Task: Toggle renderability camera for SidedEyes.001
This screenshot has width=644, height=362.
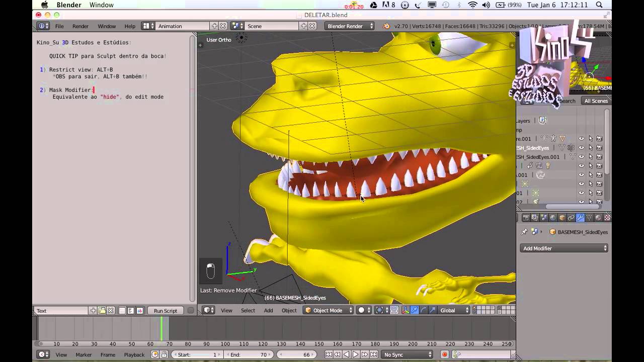Action: pos(599,157)
